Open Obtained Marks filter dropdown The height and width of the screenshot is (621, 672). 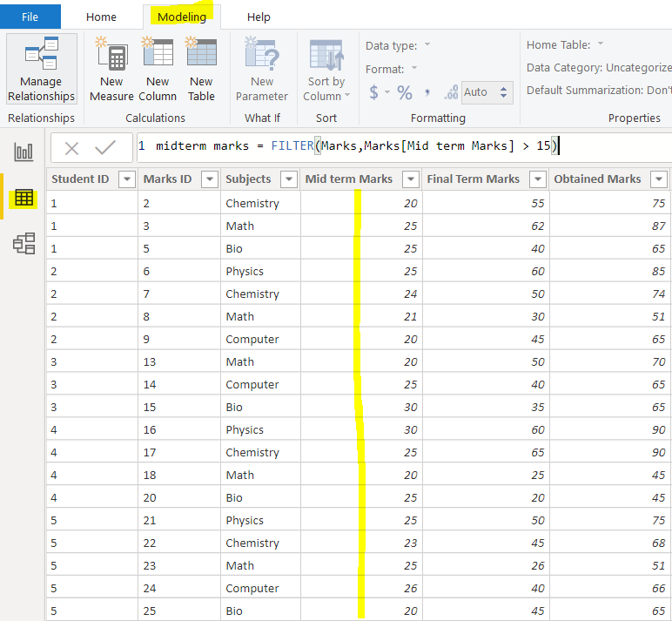coord(659,179)
